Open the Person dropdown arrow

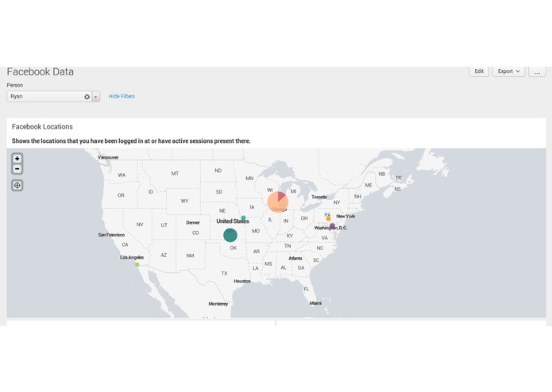(x=96, y=97)
